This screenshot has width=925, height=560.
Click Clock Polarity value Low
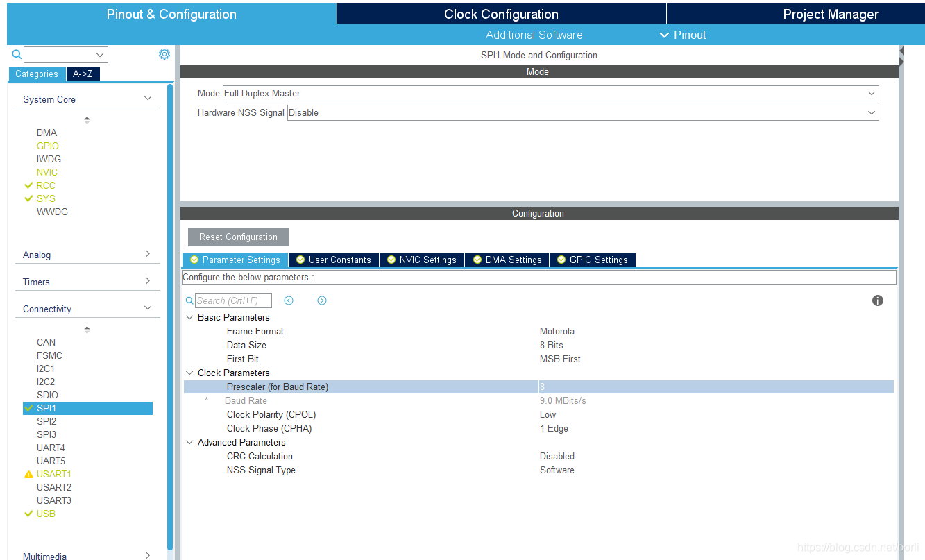tap(548, 414)
